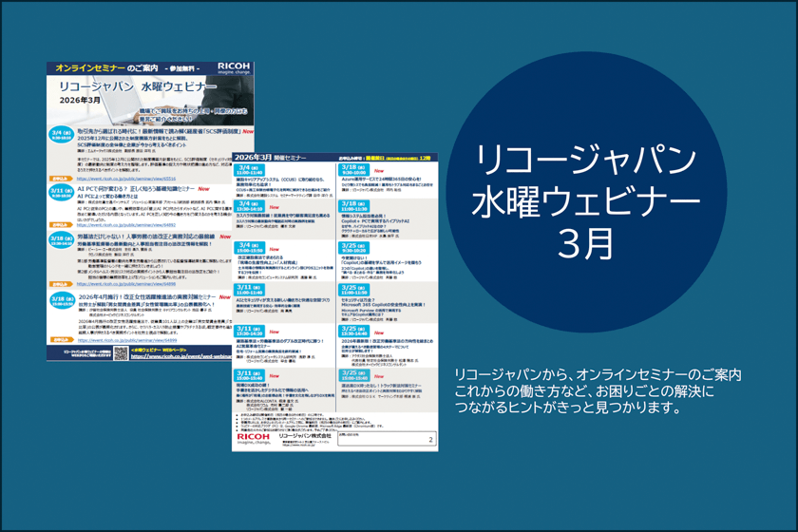Click the 3/4 date circle on the first flyer

61,134
